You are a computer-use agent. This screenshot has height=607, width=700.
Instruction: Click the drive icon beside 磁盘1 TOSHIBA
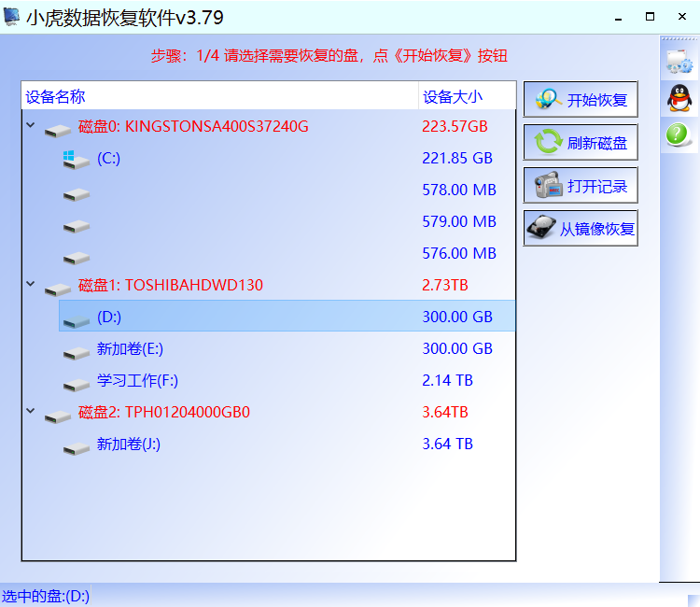[58, 289]
